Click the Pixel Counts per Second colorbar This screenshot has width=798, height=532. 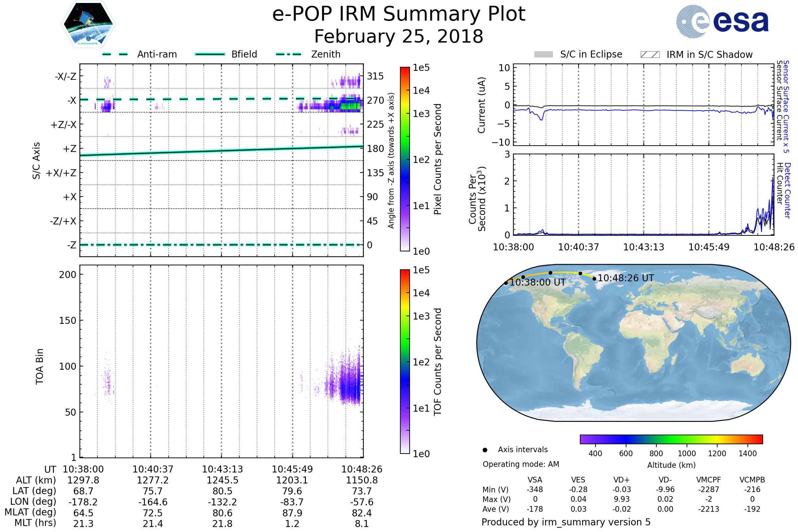point(405,159)
